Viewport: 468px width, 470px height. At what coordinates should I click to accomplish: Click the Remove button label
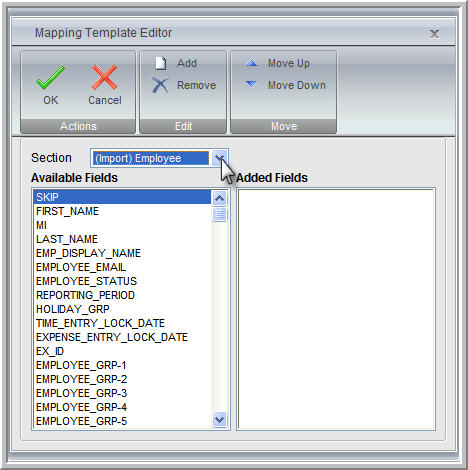(196, 85)
